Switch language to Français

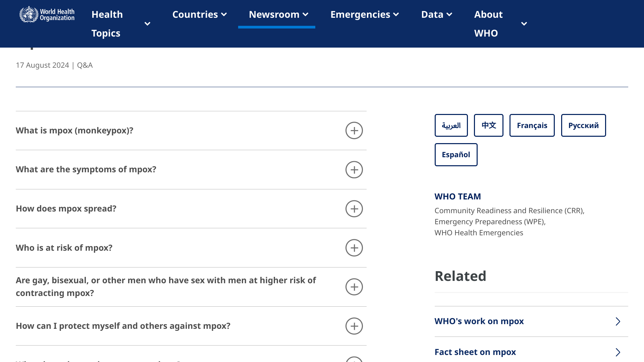[532, 125]
